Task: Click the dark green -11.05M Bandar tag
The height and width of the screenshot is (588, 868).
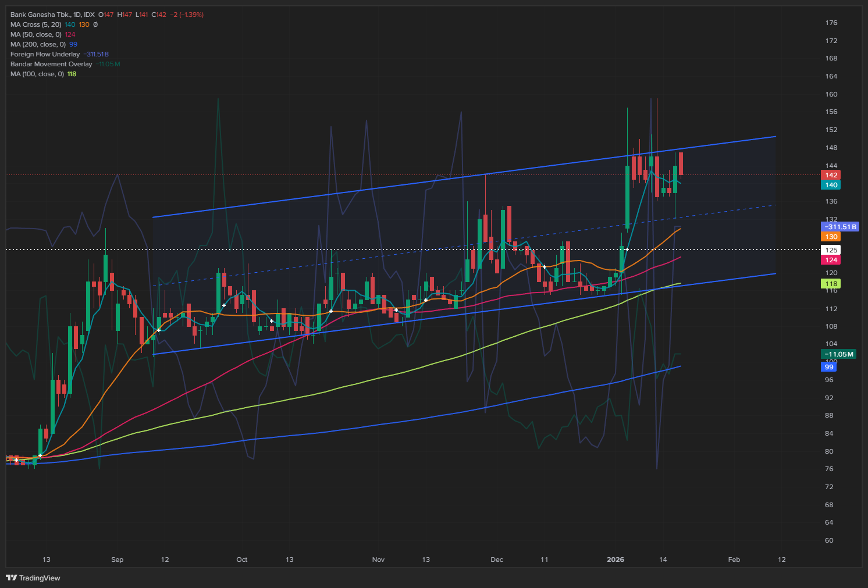Action: pyautogui.click(x=838, y=354)
